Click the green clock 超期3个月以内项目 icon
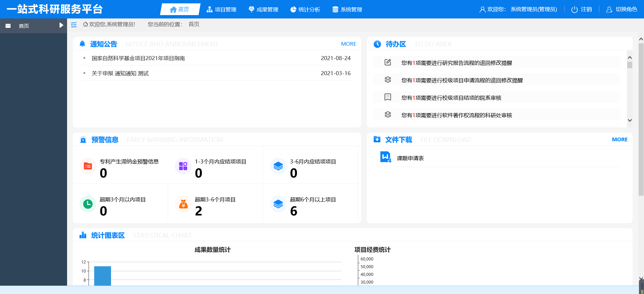 pyautogui.click(x=88, y=204)
